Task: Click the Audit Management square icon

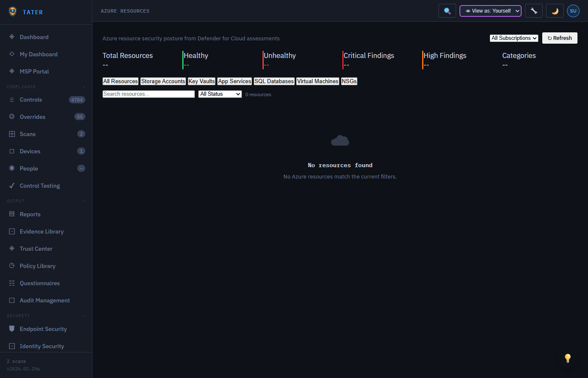Action: pyautogui.click(x=12, y=300)
